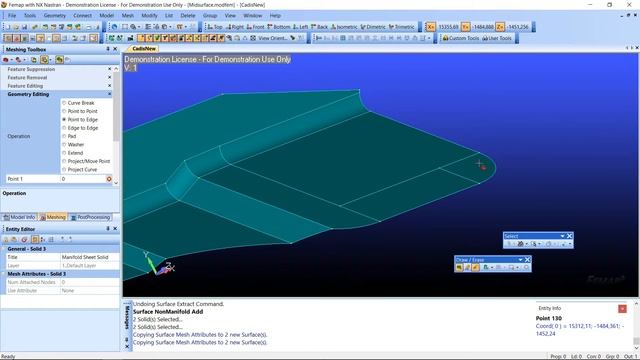Set view to Dimetric
Screen dimensions: 640x360
click(373, 27)
